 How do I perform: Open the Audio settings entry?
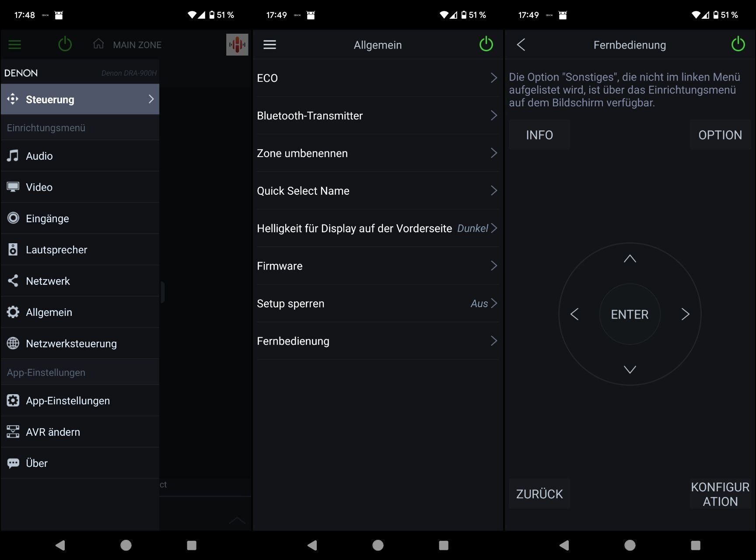coord(80,156)
